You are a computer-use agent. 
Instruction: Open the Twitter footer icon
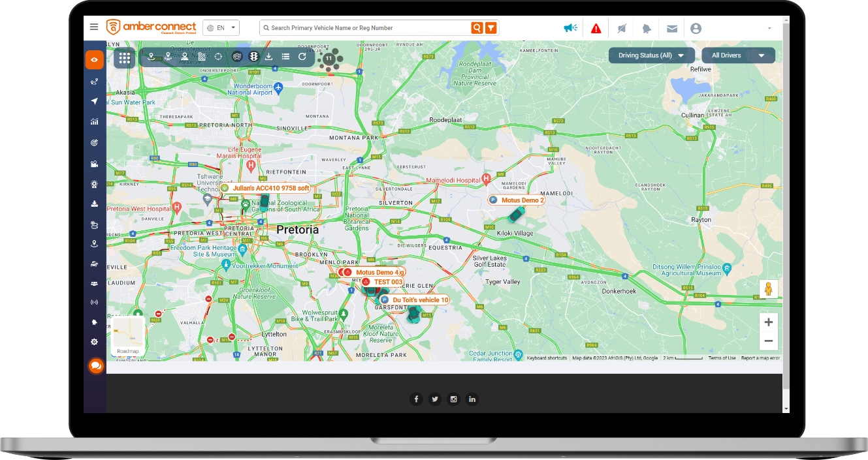[x=435, y=399]
